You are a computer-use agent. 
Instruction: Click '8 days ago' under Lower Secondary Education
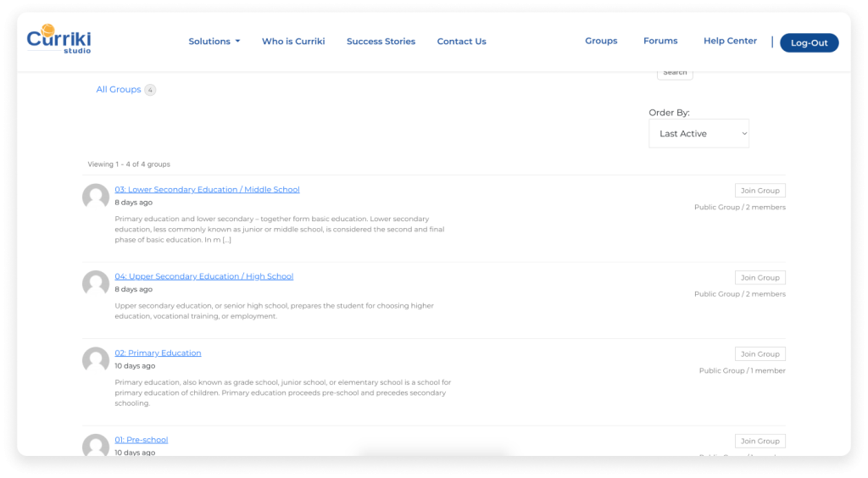[x=133, y=203]
